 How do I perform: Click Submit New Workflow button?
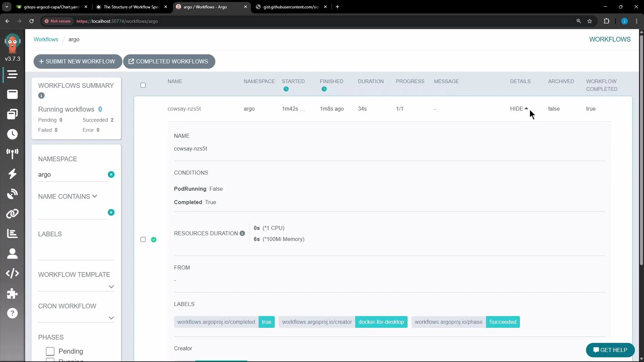point(77,62)
